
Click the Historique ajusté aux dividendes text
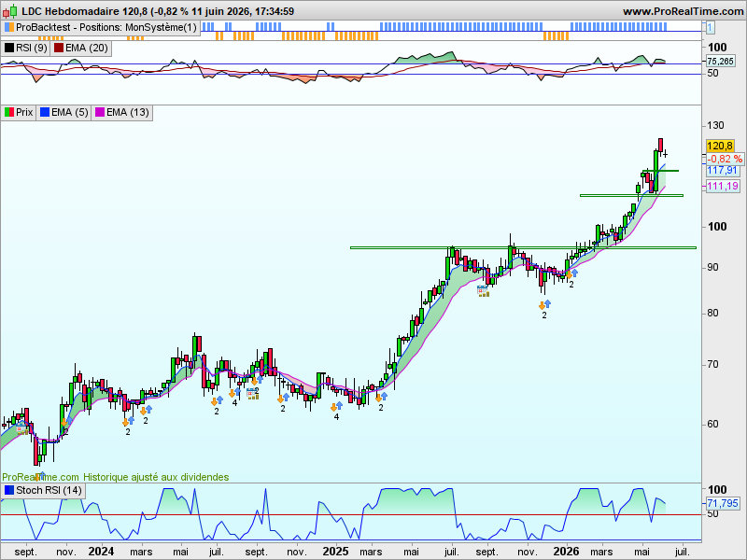coord(156,477)
